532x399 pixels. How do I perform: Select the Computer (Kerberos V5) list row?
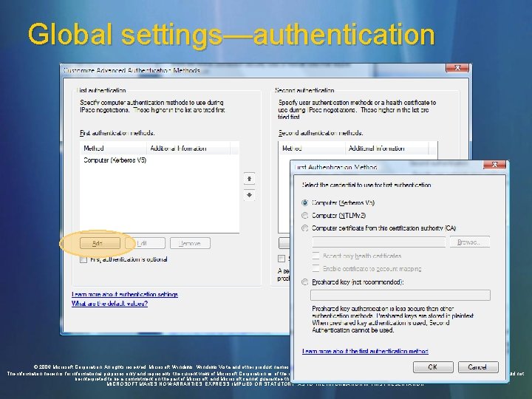click(160, 160)
